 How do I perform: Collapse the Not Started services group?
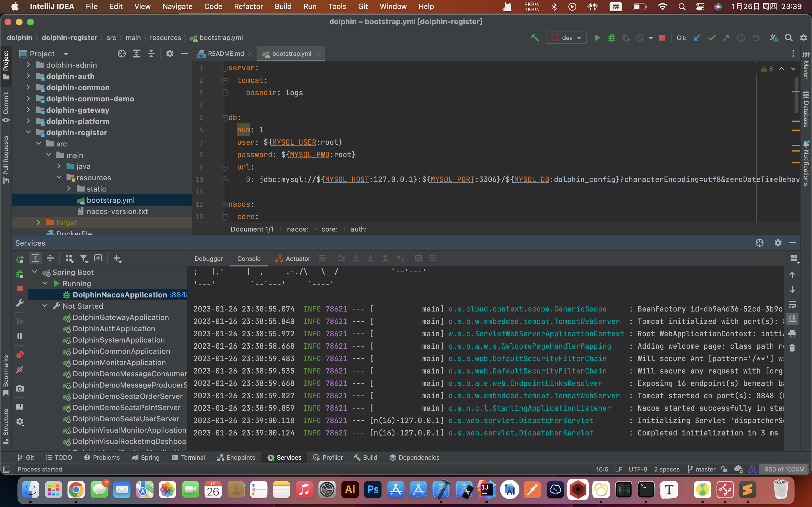pyautogui.click(x=45, y=306)
